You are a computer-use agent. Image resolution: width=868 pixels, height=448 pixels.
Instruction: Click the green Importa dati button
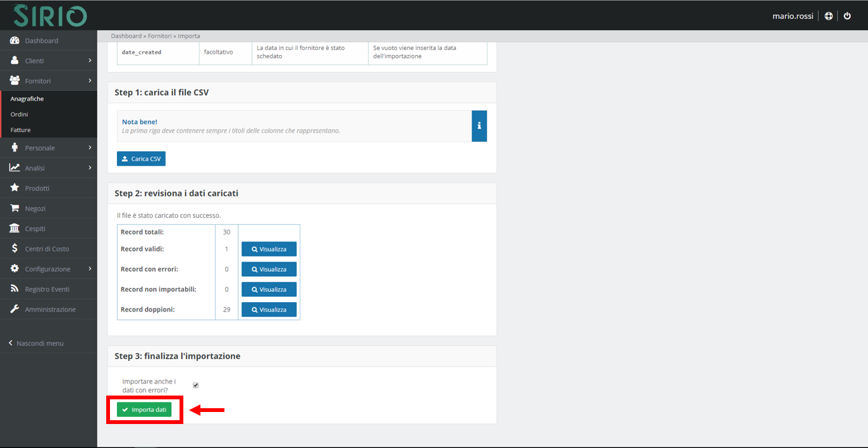pos(144,409)
